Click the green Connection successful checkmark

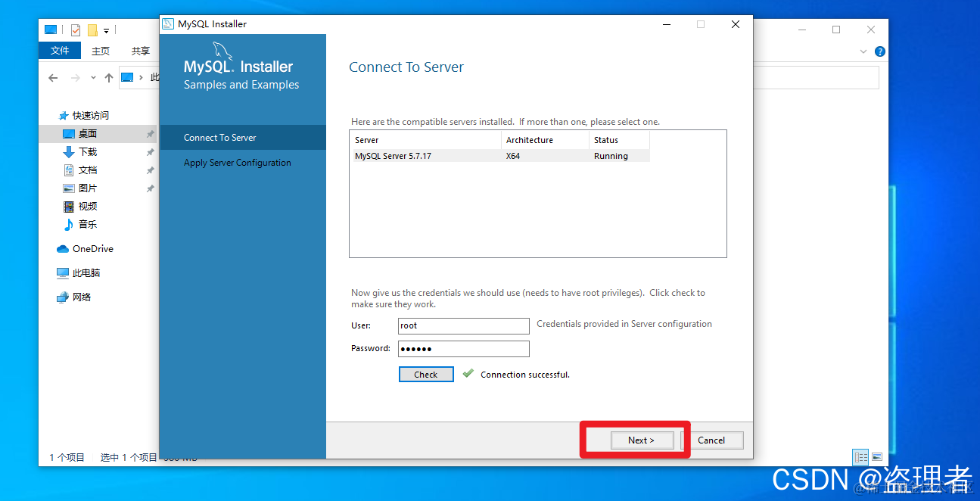click(x=468, y=374)
